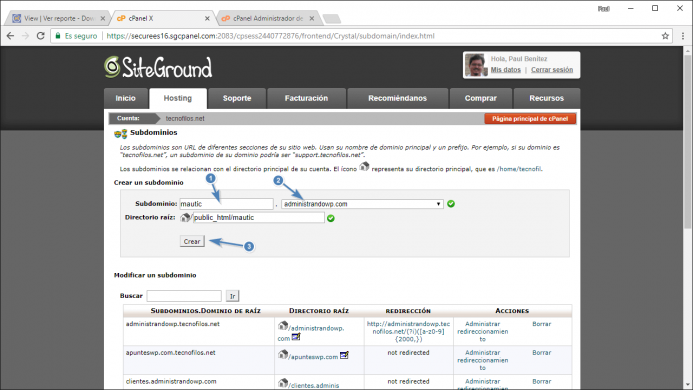Click the Acciones column header

click(512, 311)
